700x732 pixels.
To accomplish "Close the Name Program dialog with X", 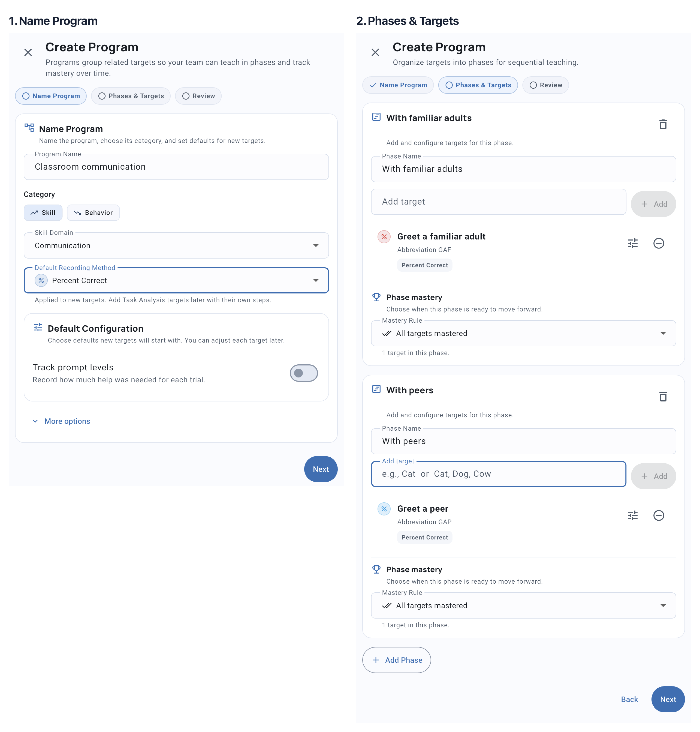I will click(x=28, y=52).
